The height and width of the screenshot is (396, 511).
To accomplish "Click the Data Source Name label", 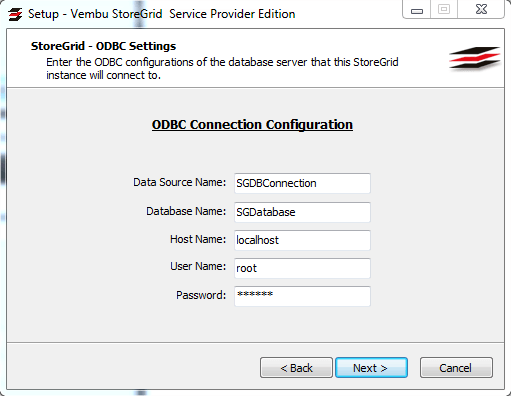I will 180,182.
